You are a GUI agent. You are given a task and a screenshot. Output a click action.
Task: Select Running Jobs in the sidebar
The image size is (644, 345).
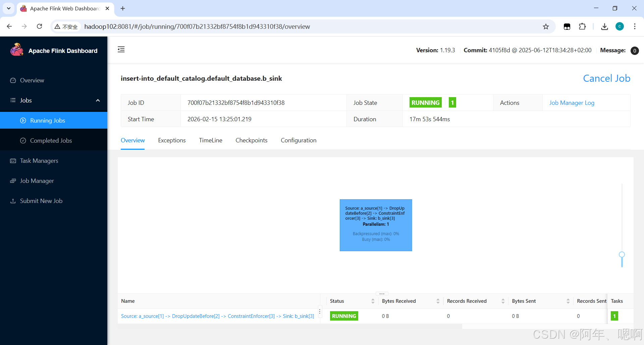pyautogui.click(x=54, y=121)
